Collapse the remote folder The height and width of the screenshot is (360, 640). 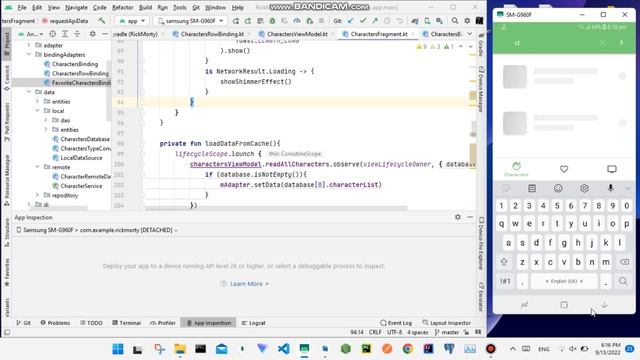[x=38, y=167]
